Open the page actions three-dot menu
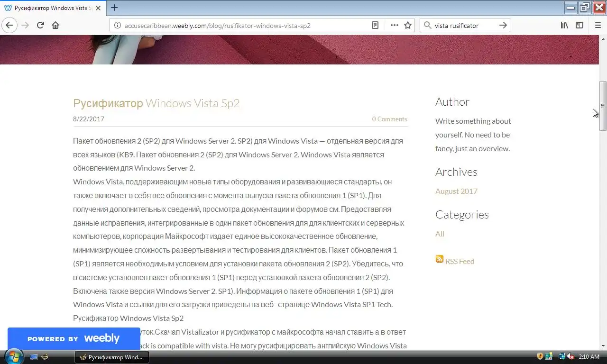Screen dimensions: 607x364 (395, 26)
